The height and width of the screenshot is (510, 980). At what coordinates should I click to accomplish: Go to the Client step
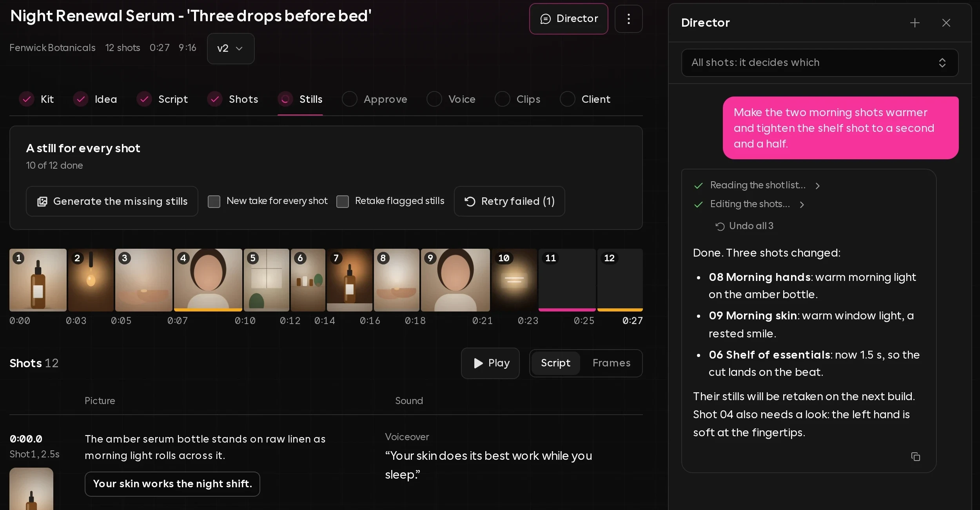(x=585, y=99)
